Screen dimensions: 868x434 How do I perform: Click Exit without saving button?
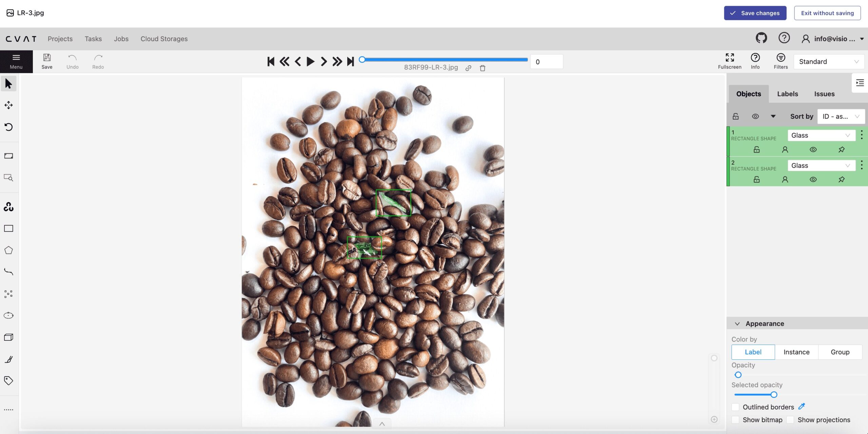(828, 13)
